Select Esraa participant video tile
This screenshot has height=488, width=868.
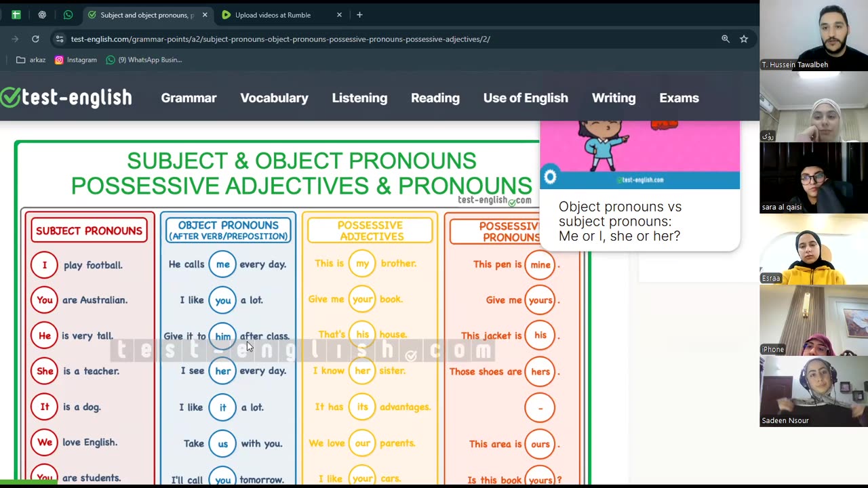pyautogui.click(x=814, y=249)
